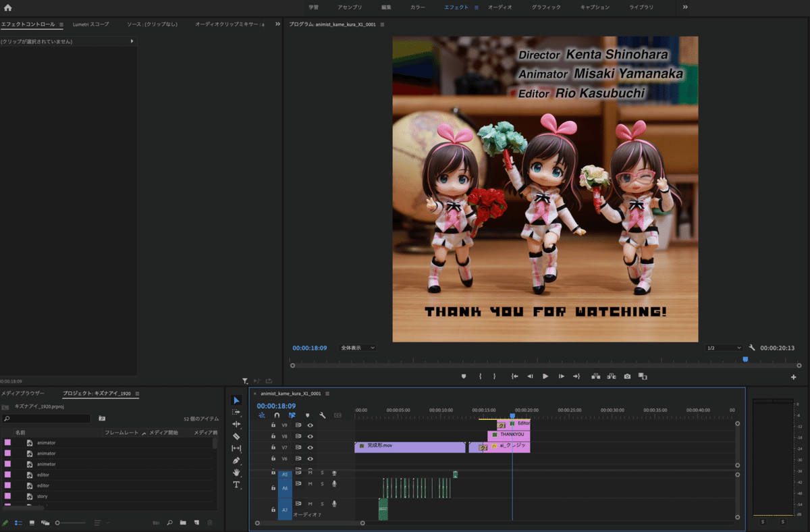
Task: Open timeline display settings wrench
Action: coord(323,415)
